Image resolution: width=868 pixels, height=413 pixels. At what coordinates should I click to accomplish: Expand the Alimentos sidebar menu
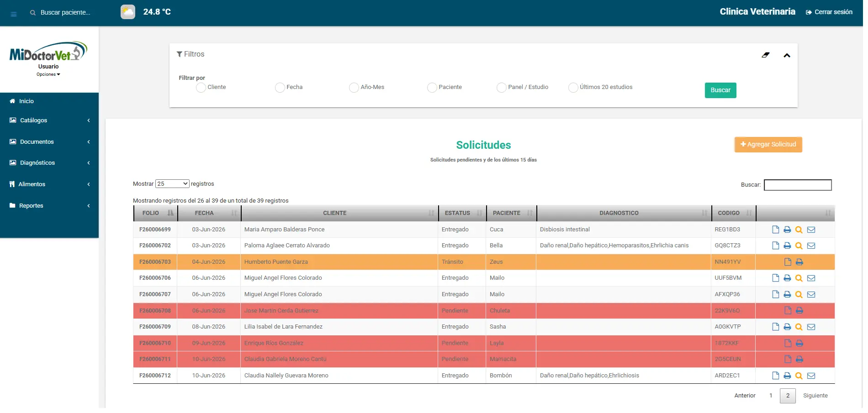pyautogui.click(x=49, y=184)
